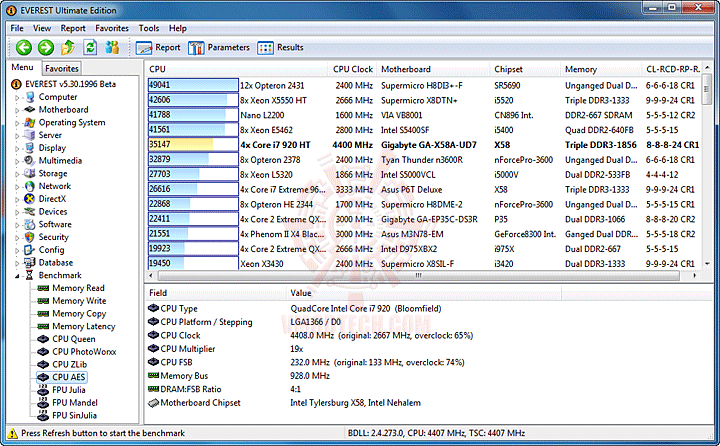Image resolution: width=720 pixels, height=446 pixels.
Task: Click the horizontal scrollbar in results list
Action: (x=418, y=276)
